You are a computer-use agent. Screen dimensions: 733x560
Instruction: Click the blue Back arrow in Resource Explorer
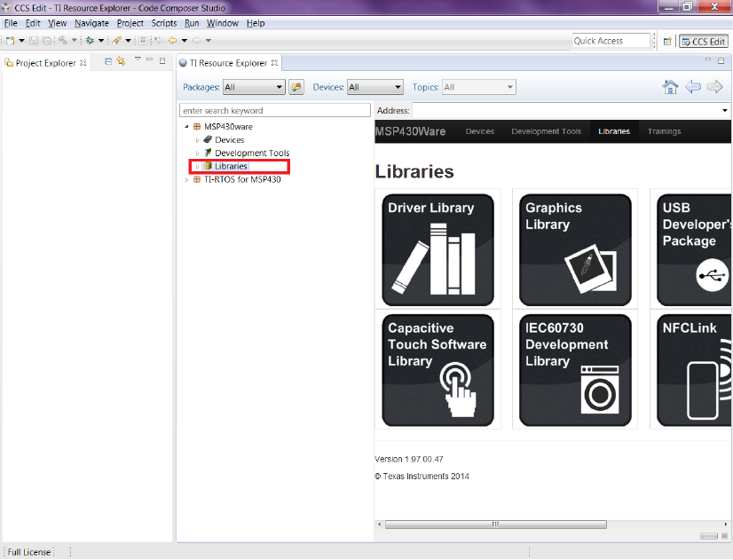click(693, 87)
